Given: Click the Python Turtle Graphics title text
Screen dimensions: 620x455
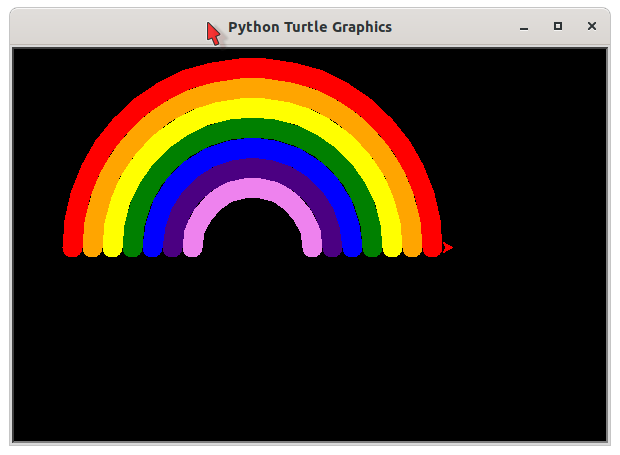Looking at the screenshot, I should point(309,27).
